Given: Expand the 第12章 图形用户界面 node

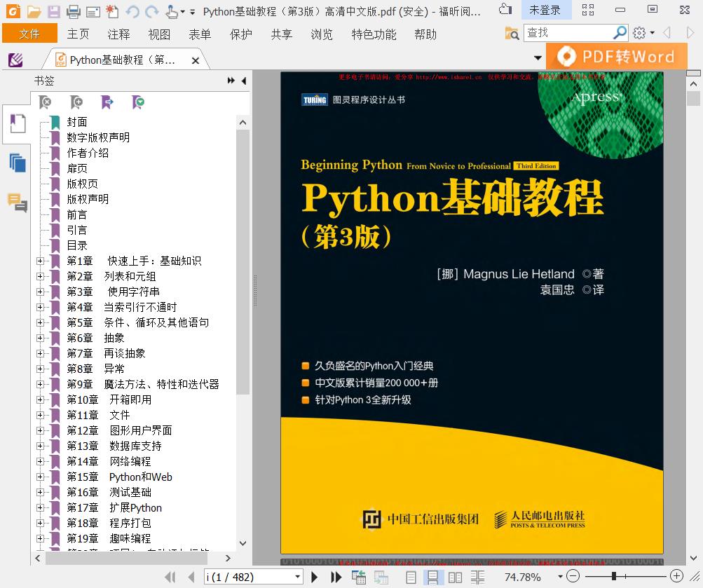Looking at the screenshot, I should coord(41,431).
